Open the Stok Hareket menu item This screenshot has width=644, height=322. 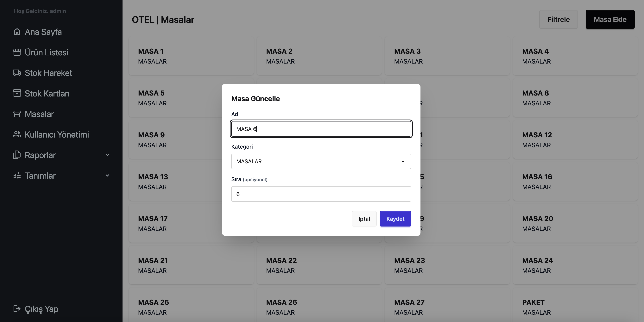pyautogui.click(x=48, y=73)
